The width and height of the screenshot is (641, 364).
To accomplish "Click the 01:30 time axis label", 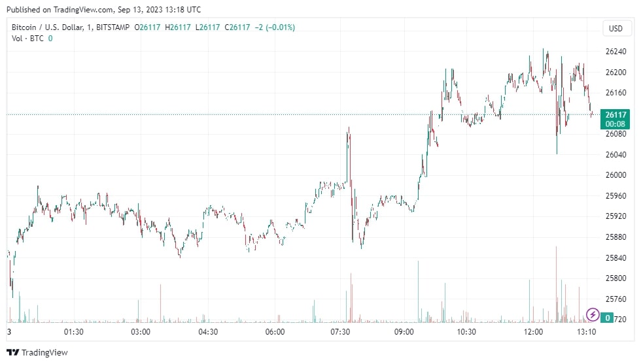I will [x=74, y=332].
